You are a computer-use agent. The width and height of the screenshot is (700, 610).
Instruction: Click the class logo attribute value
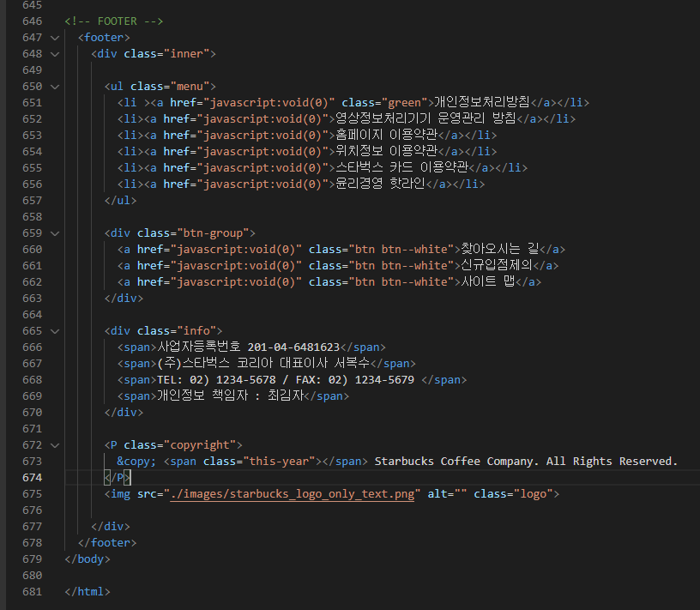[x=534, y=494]
